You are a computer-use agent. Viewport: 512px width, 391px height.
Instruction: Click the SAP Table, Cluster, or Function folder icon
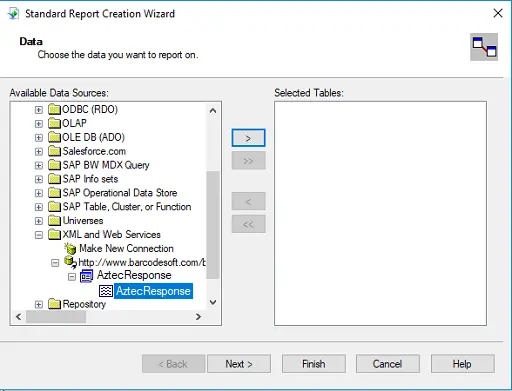tap(54, 207)
